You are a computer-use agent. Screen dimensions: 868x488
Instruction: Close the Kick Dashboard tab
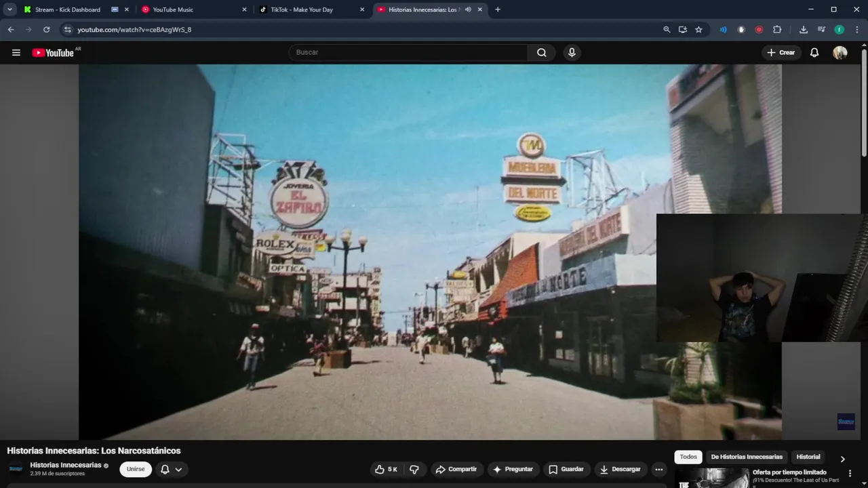(x=126, y=9)
